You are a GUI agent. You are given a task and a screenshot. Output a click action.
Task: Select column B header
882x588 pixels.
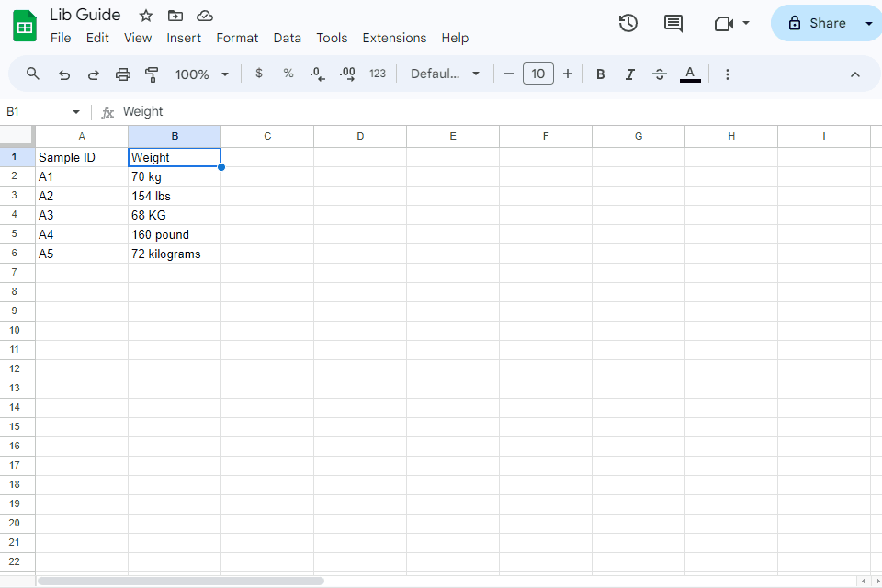point(175,136)
